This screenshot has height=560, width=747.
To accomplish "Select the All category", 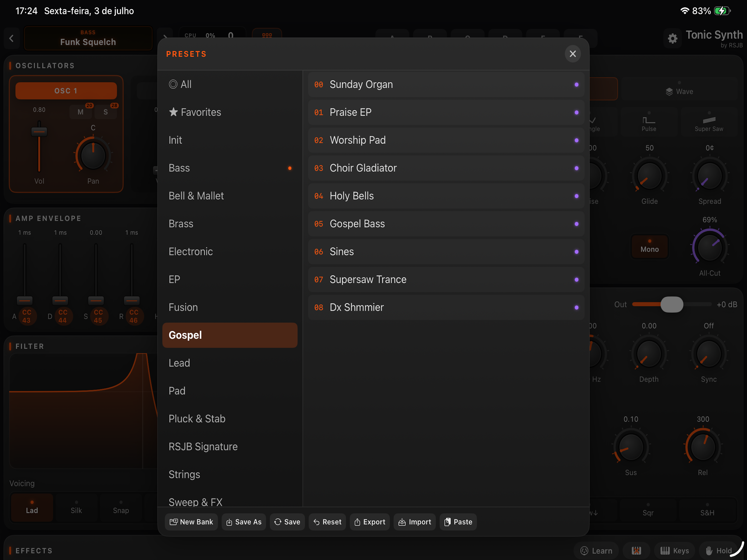I will [x=230, y=84].
